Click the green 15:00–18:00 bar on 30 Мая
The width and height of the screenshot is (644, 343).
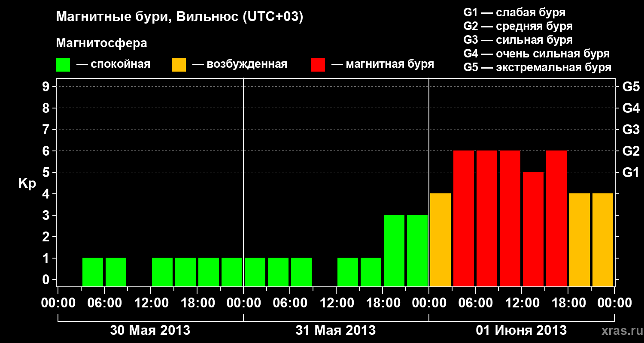coord(185,272)
